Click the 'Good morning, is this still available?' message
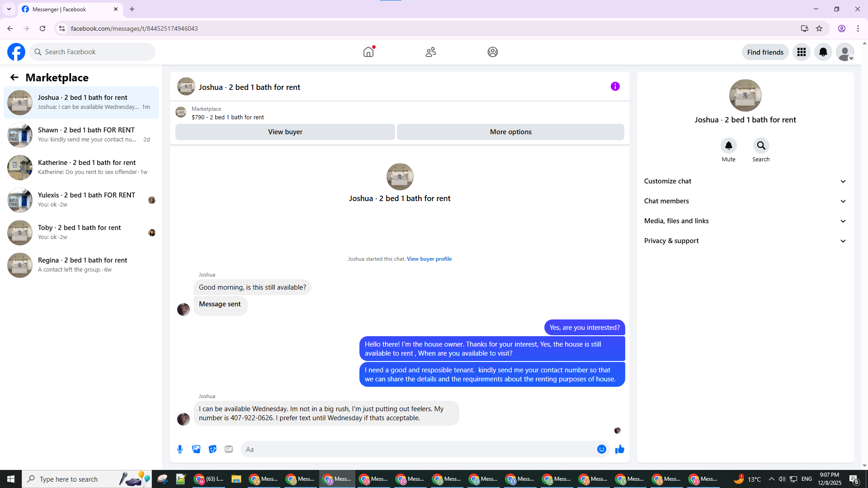The width and height of the screenshot is (868, 488). pyautogui.click(x=252, y=287)
